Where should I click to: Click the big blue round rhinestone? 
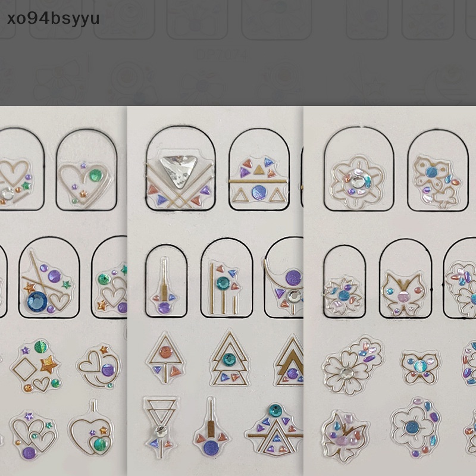37,302
